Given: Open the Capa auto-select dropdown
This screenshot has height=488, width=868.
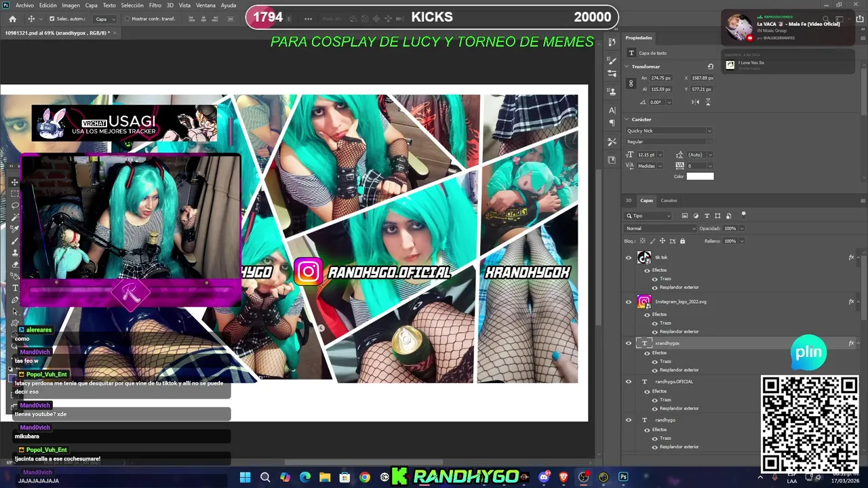Looking at the screenshot, I should tap(106, 19).
